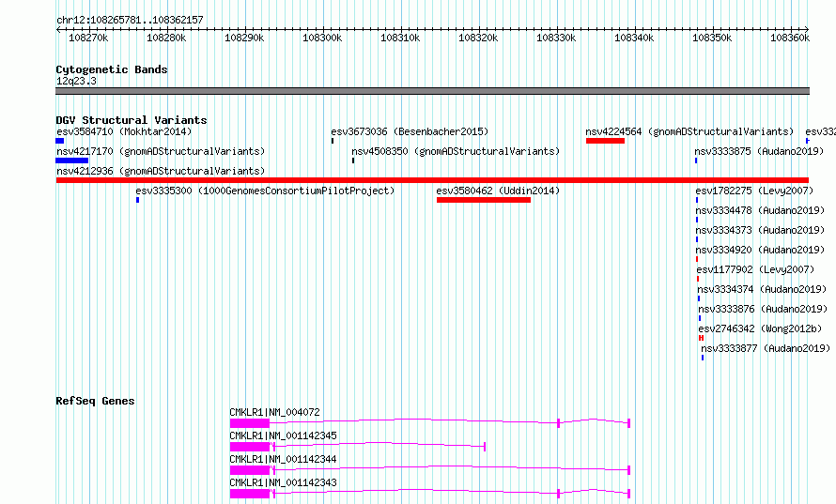This screenshot has height=504, width=836.
Task: Select CMKLR1|NM_001142344 transcript label
Action: click(283, 459)
